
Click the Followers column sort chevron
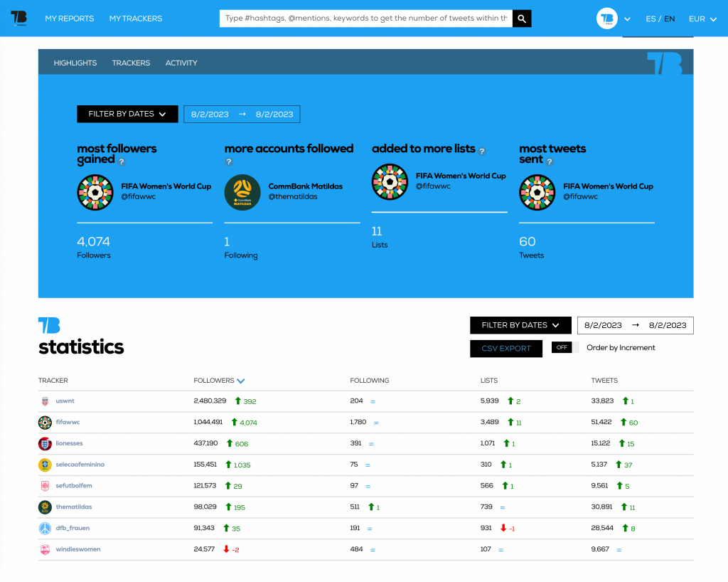(x=241, y=380)
